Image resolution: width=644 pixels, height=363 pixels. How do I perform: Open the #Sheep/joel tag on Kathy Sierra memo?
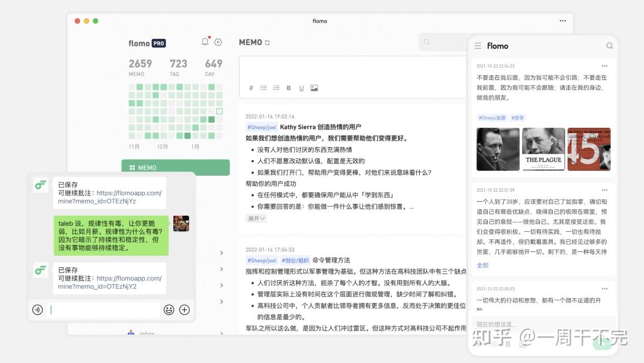(262, 127)
